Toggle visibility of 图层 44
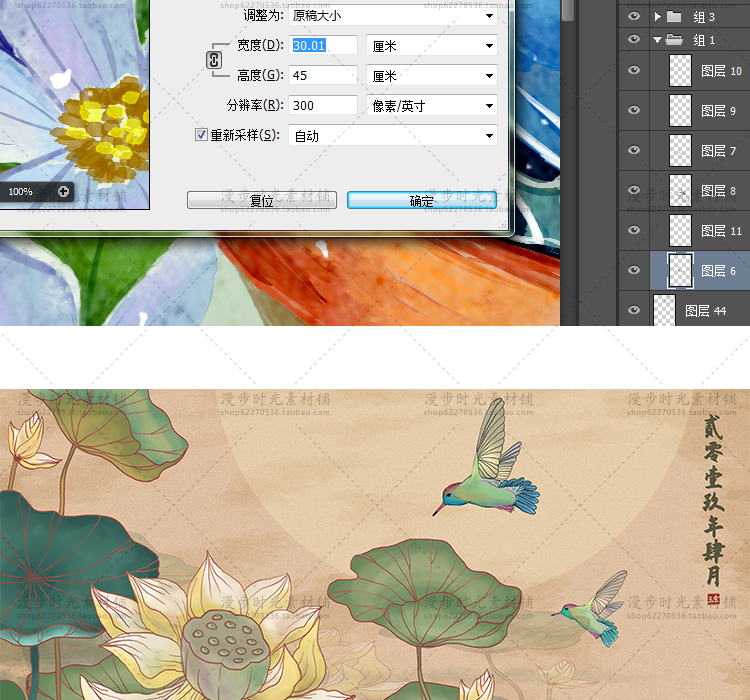750x700 pixels. pyautogui.click(x=632, y=311)
